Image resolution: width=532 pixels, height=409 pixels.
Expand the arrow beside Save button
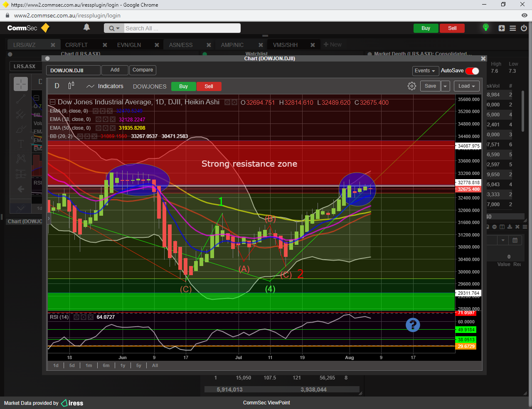[445, 86]
